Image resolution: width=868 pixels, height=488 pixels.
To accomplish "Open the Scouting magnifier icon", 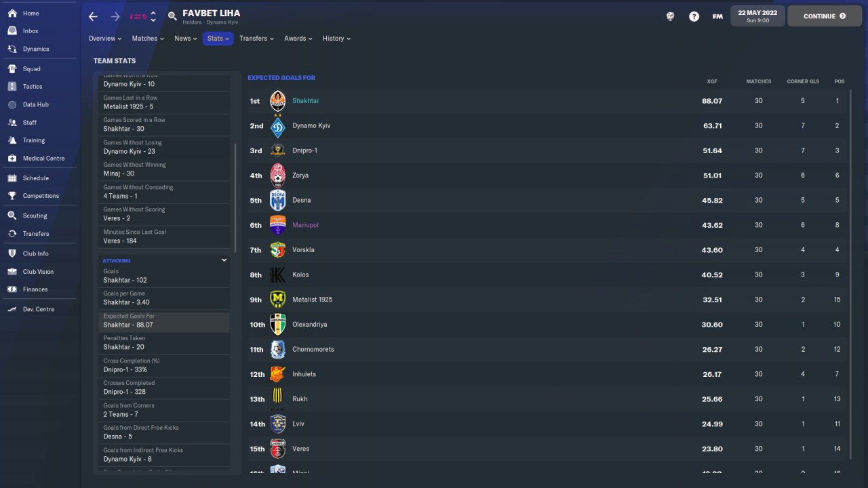I will pyautogui.click(x=12, y=216).
